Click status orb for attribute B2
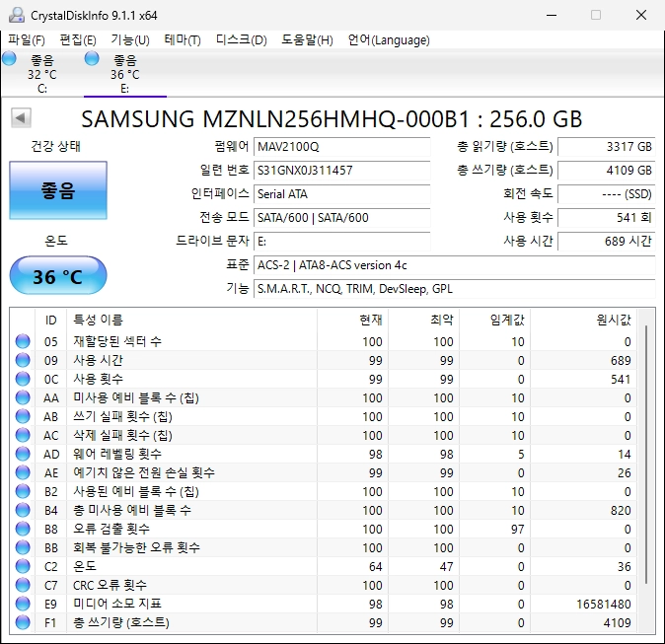665x644 pixels. coord(23,491)
